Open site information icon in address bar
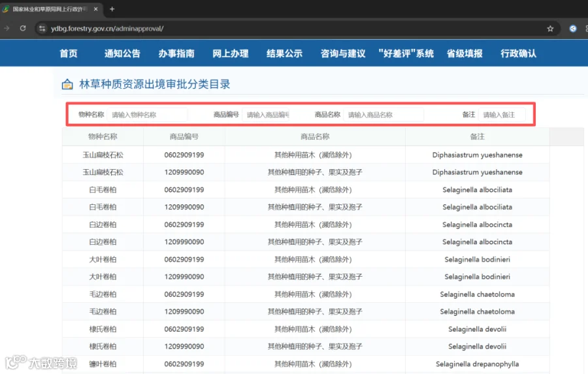This screenshot has height=374, width=588. point(42,29)
